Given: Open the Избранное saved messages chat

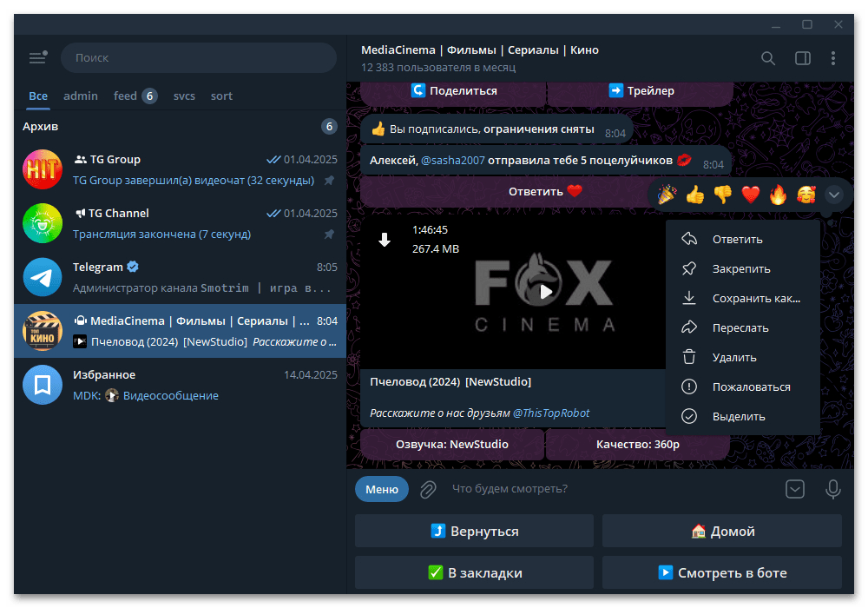Looking at the screenshot, I should pos(180,385).
